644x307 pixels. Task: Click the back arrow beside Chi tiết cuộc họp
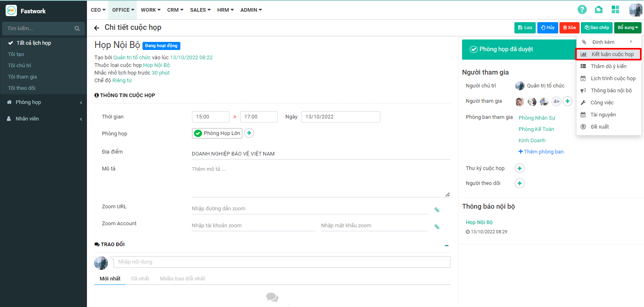[x=97, y=28]
